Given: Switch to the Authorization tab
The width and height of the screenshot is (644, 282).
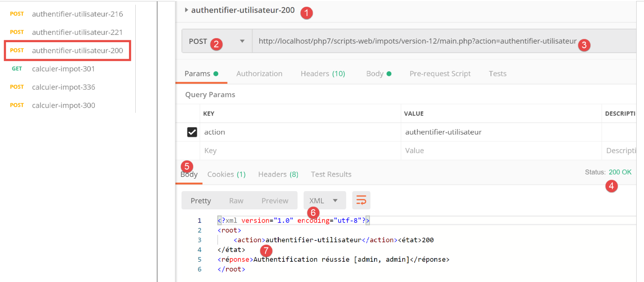Looking at the screenshot, I should tap(259, 74).
